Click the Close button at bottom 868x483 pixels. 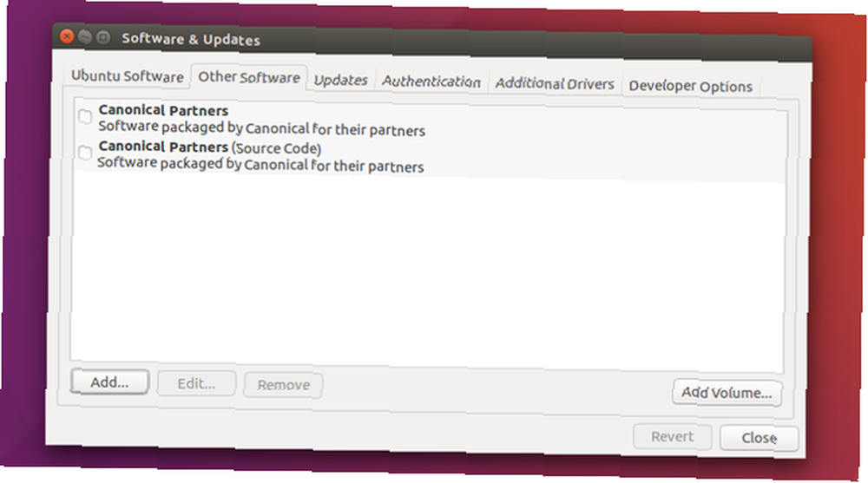pyautogui.click(x=759, y=438)
